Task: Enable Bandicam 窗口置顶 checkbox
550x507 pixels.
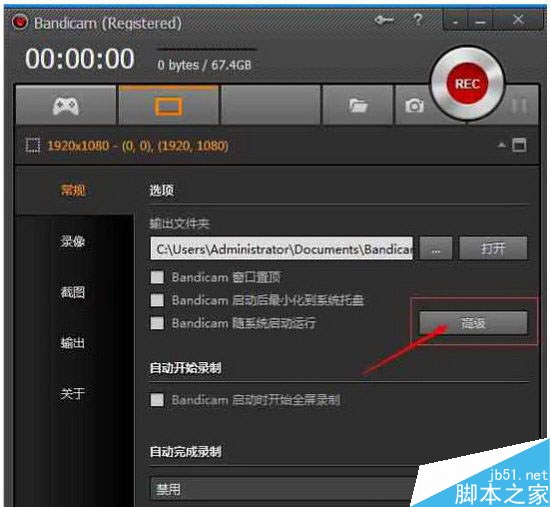Action: tap(157, 277)
